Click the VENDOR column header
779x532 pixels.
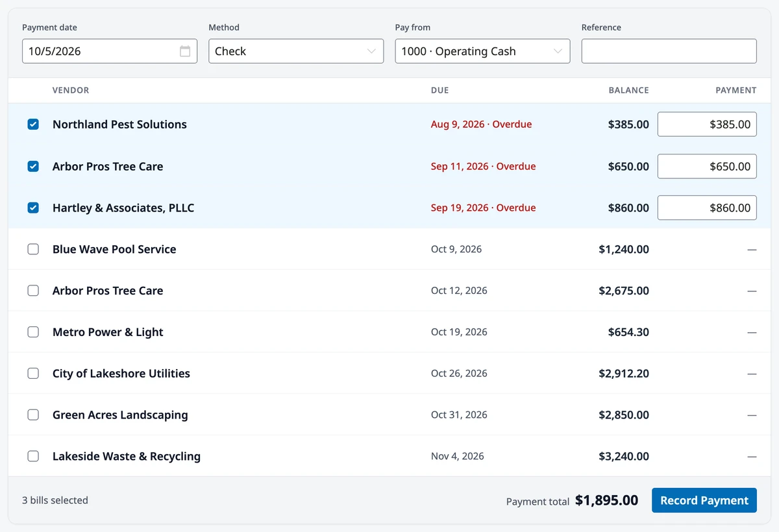[x=71, y=90]
